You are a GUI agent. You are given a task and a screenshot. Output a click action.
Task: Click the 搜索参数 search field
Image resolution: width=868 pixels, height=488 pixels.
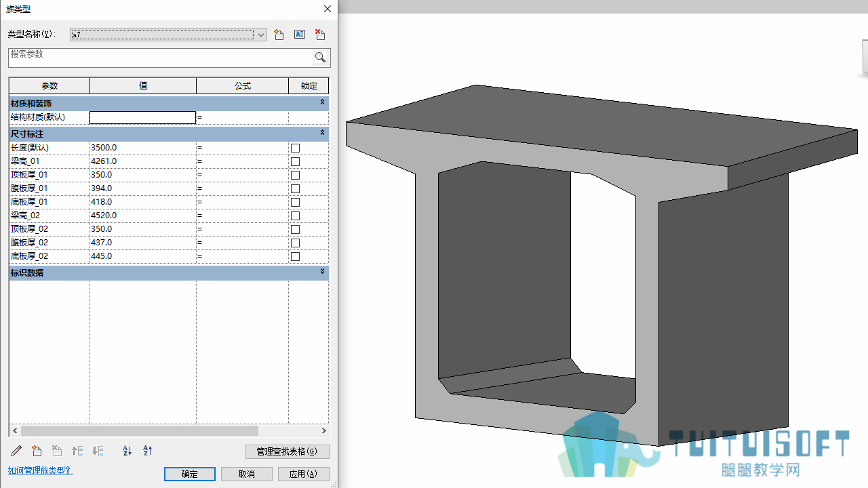(161, 58)
